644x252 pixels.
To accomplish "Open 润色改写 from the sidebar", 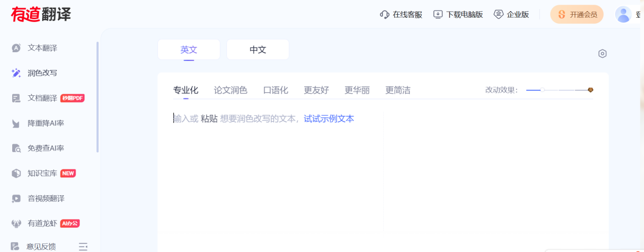I will point(43,73).
